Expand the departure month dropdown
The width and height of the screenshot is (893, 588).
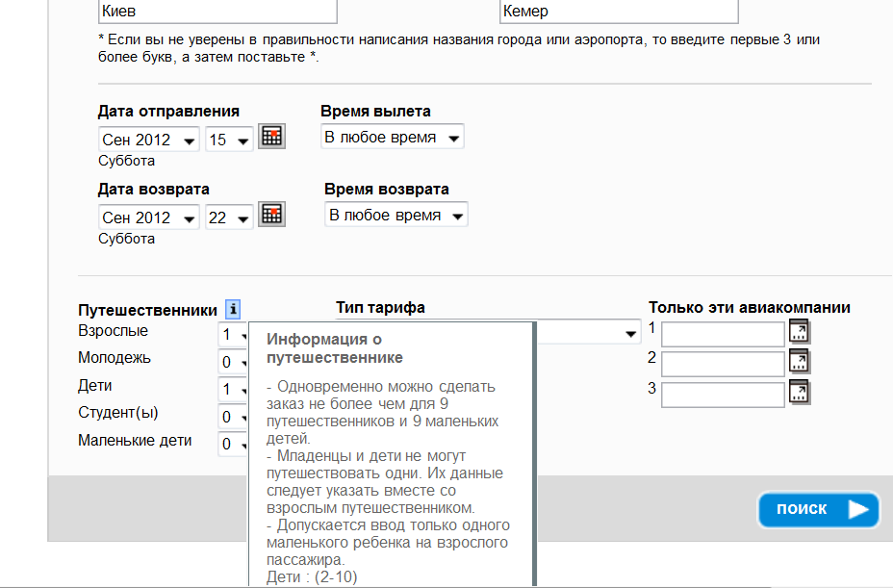(149, 141)
